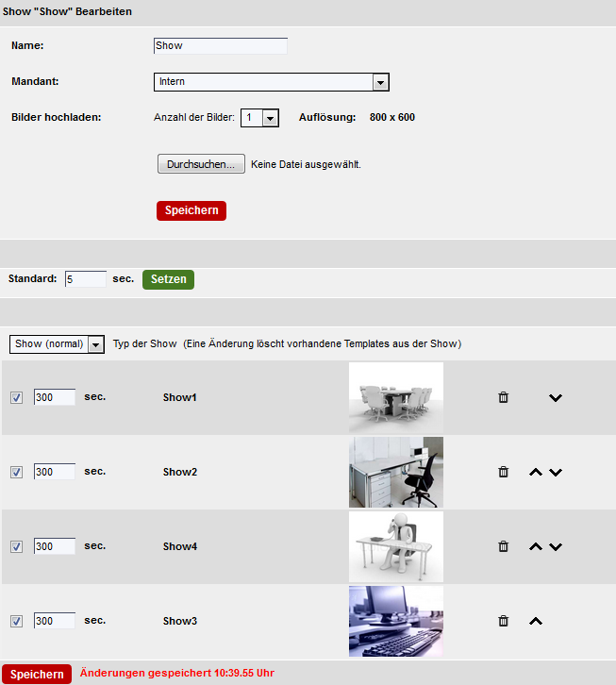Click the Show4 name label

tap(180, 546)
